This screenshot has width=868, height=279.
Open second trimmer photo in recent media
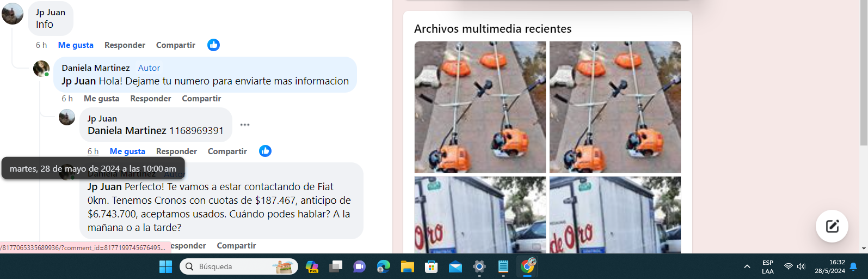click(x=615, y=107)
